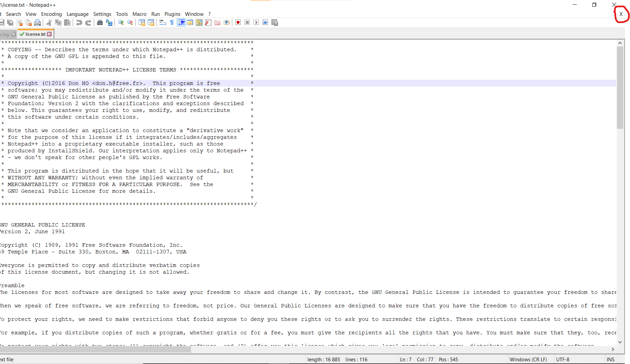Toggle the indent guide icon
The image size is (630, 364).
181,23
